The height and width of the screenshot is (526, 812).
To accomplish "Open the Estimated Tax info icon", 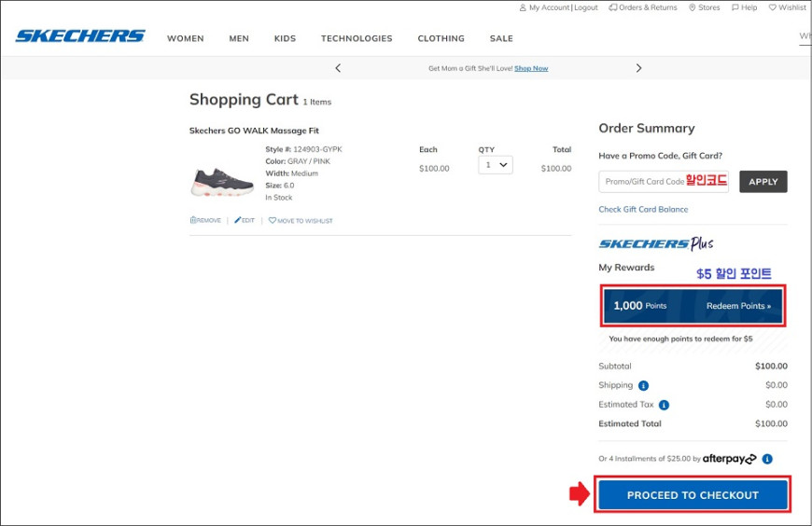I will pos(664,405).
